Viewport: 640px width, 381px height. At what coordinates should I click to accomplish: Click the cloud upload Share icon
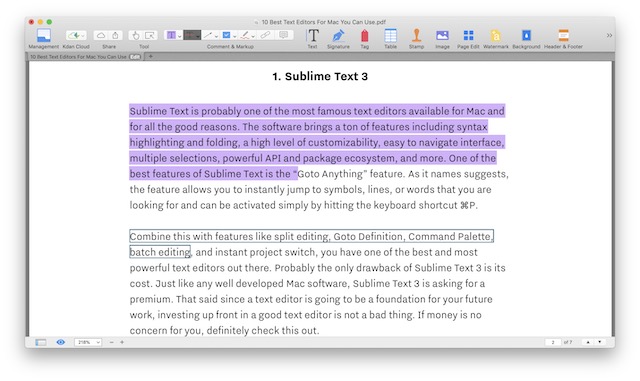click(101, 36)
